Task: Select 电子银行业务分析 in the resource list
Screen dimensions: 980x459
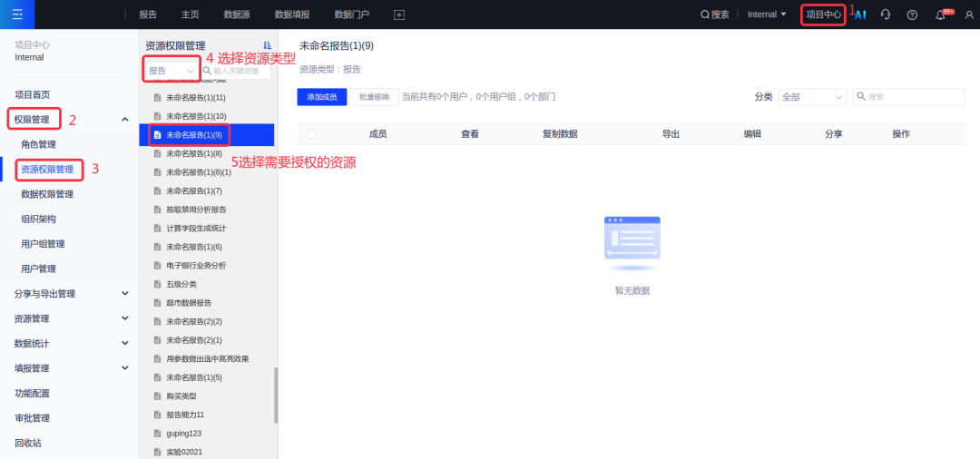Action: coord(196,266)
